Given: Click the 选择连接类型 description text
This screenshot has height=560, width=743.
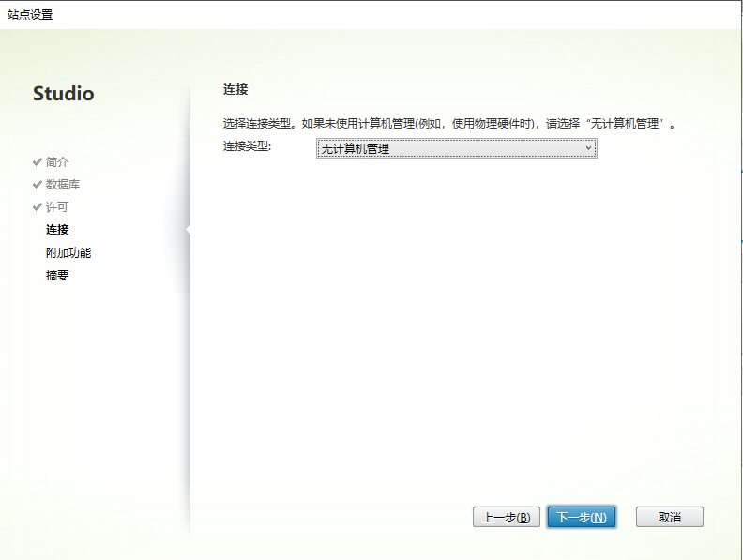Looking at the screenshot, I should [x=448, y=124].
